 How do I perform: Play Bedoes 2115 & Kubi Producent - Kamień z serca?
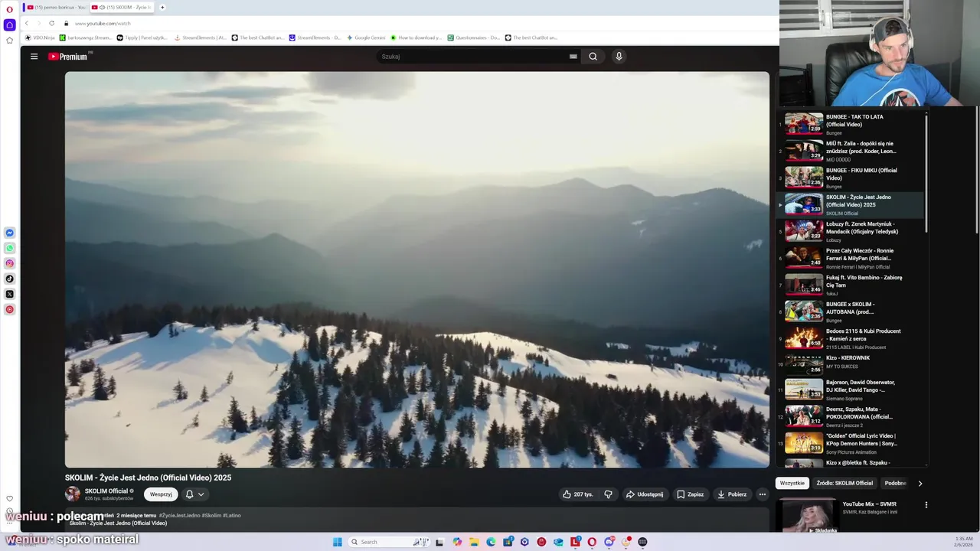coord(851,338)
